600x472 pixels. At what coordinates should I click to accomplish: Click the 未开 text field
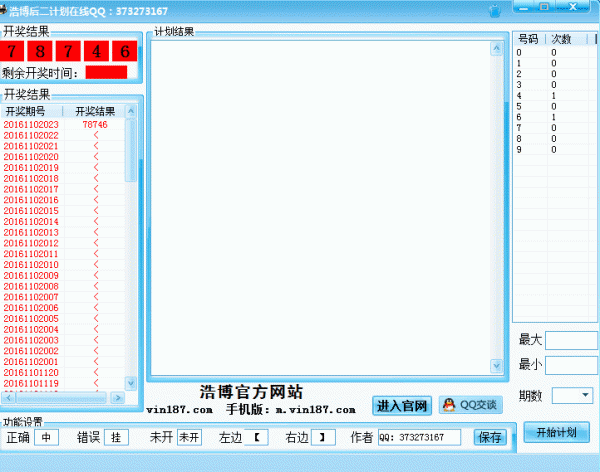pos(189,438)
